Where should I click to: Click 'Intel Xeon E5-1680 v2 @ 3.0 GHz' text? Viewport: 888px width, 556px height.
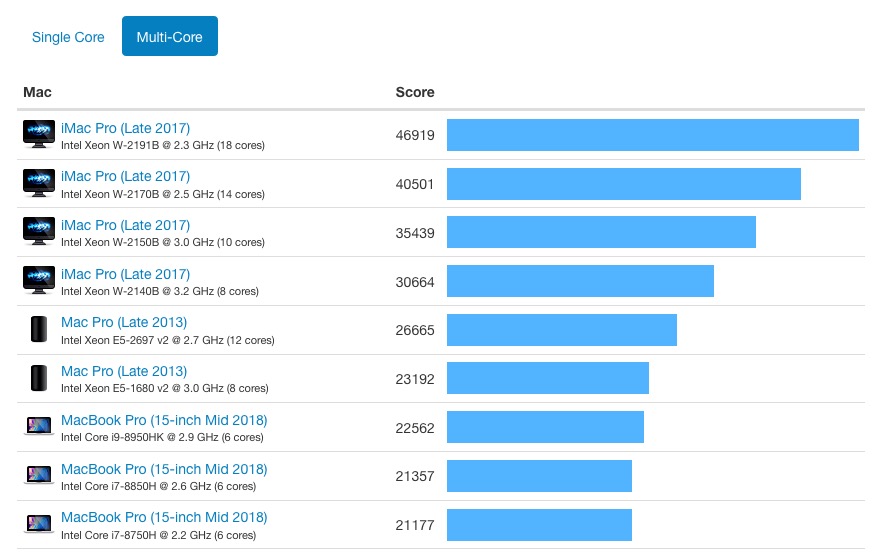click(142, 388)
